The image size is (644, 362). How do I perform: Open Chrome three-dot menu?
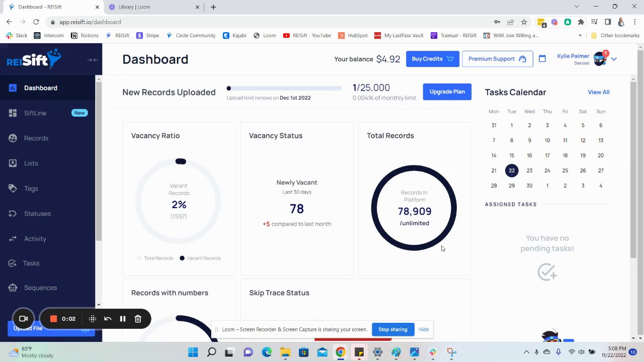click(x=634, y=22)
